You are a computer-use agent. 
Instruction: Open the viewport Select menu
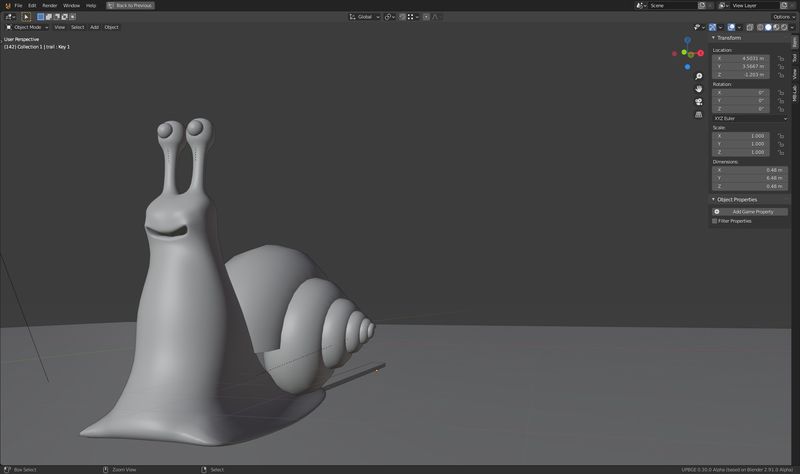point(78,28)
